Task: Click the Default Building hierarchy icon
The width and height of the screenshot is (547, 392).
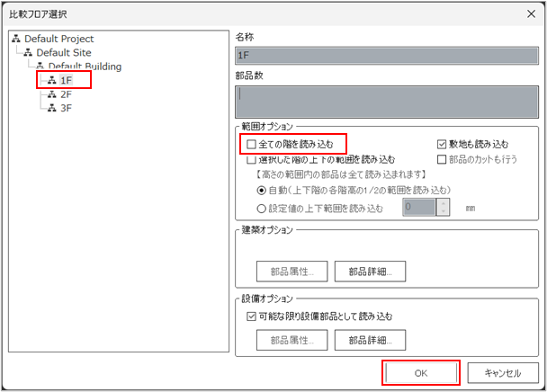Action: [x=40, y=67]
